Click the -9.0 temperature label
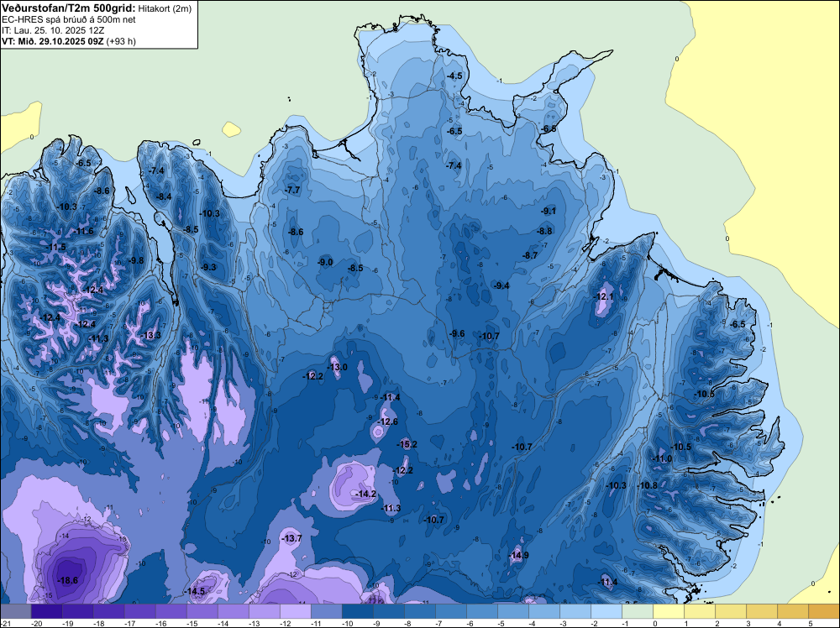The image size is (840, 628). point(325,262)
